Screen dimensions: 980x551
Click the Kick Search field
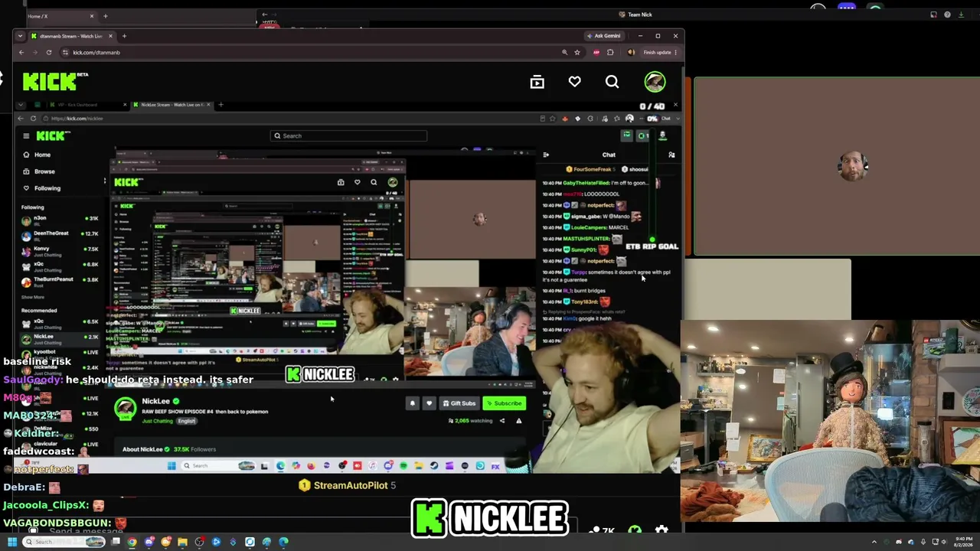click(x=349, y=136)
